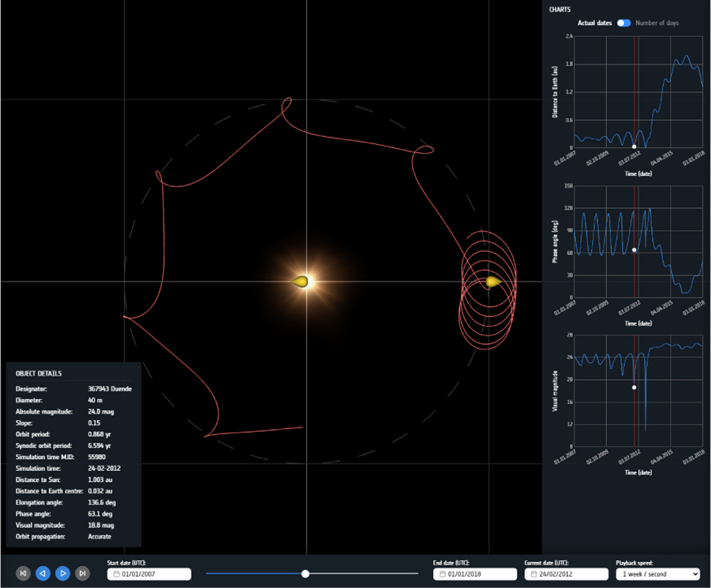The width and height of the screenshot is (711, 588).
Task: Click white marker on Distance to Earth chart
Action: point(634,146)
